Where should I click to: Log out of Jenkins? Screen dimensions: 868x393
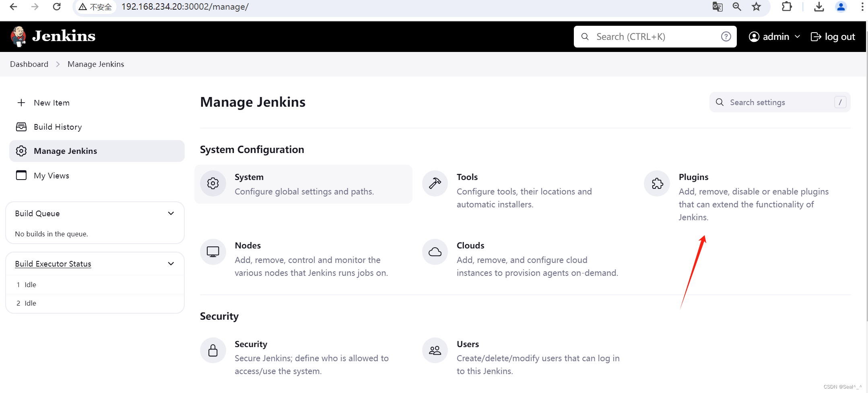[x=833, y=37]
